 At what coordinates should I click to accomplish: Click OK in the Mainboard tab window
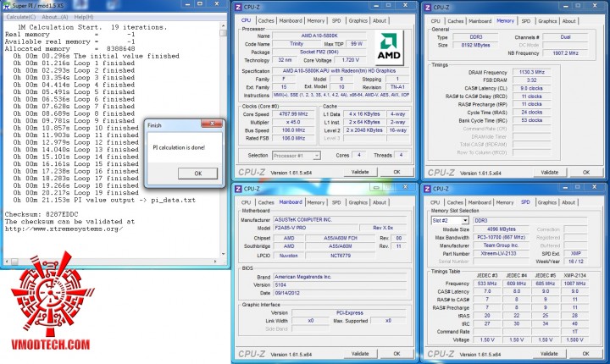(x=396, y=354)
